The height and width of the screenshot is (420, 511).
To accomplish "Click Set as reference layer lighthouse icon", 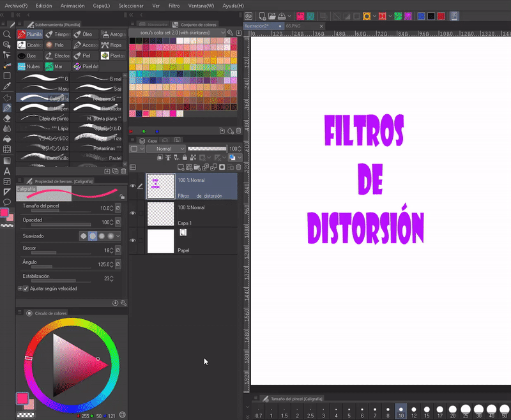I will click(168, 158).
